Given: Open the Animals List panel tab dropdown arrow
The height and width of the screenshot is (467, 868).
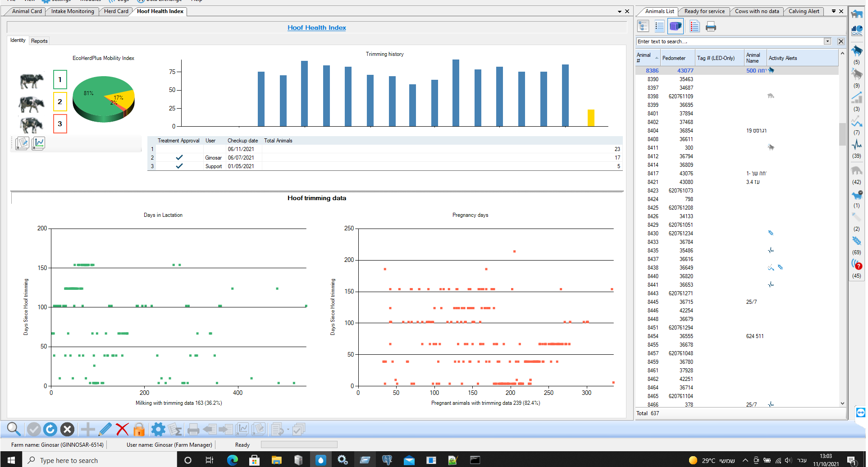Looking at the screenshot, I should (833, 11).
